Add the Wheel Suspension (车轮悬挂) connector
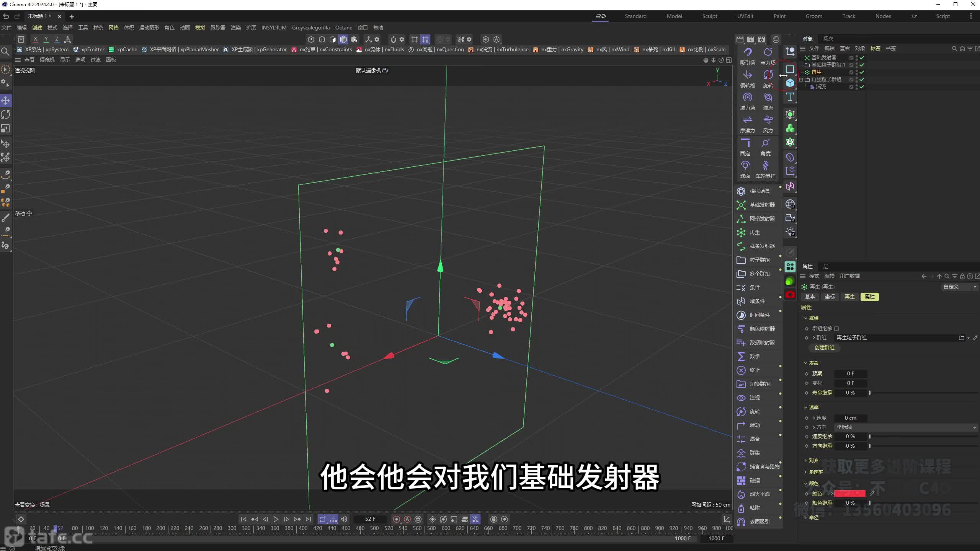 coord(766,170)
